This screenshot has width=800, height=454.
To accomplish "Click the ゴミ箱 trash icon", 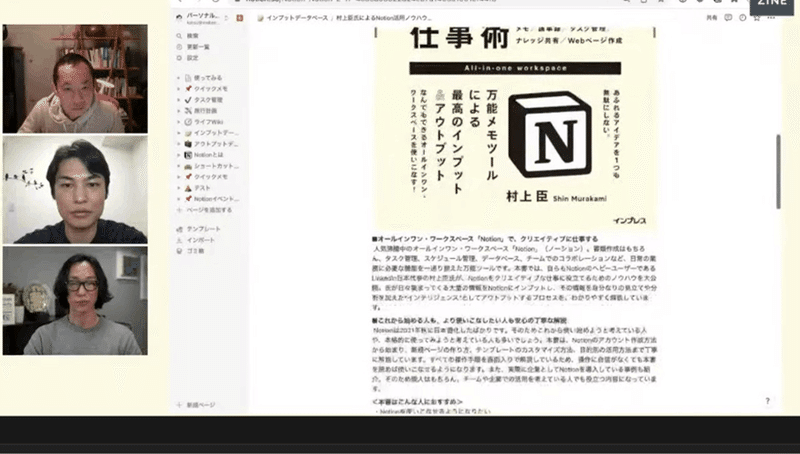I will coord(179,251).
